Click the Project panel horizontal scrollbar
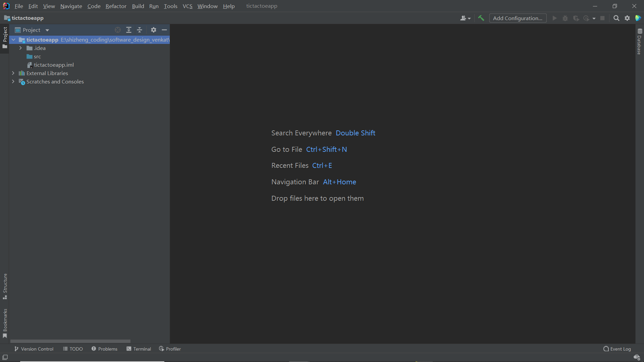The image size is (644, 362). pyautogui.click(x=70, y=341)
